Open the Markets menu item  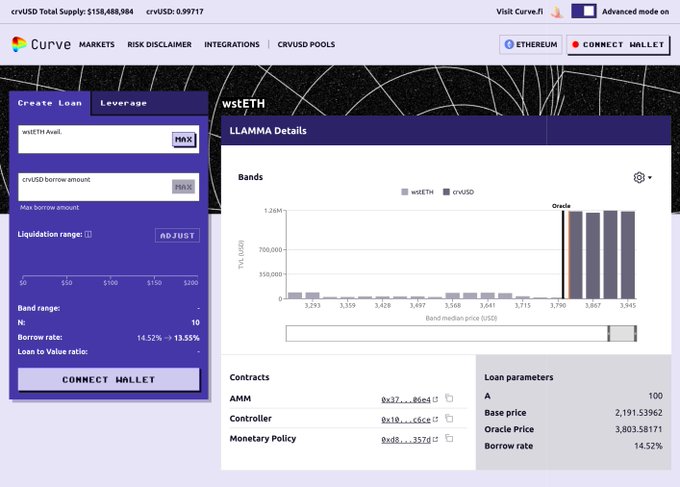[x=97, y=44]
